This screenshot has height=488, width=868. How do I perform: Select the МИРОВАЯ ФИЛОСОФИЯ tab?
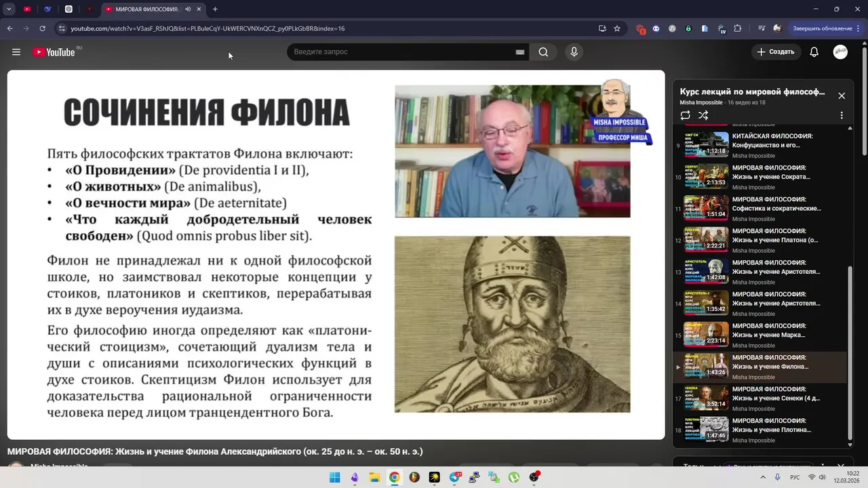tap(146, 9)
